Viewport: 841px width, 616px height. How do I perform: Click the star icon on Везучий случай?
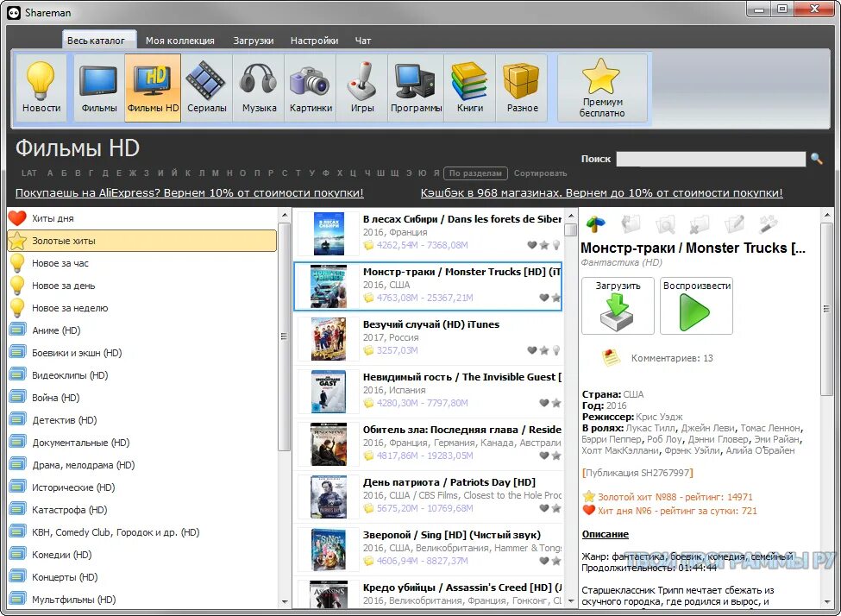tap(544, 350)
